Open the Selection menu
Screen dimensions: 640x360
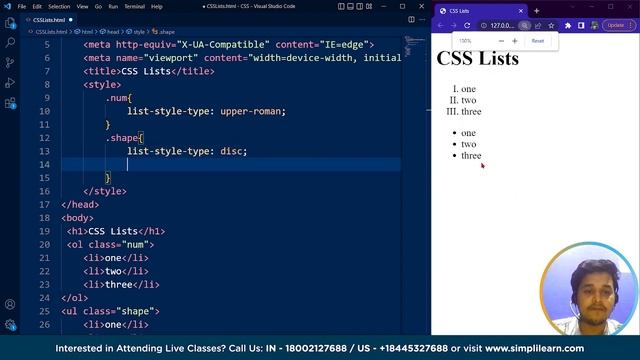[59, 7]
